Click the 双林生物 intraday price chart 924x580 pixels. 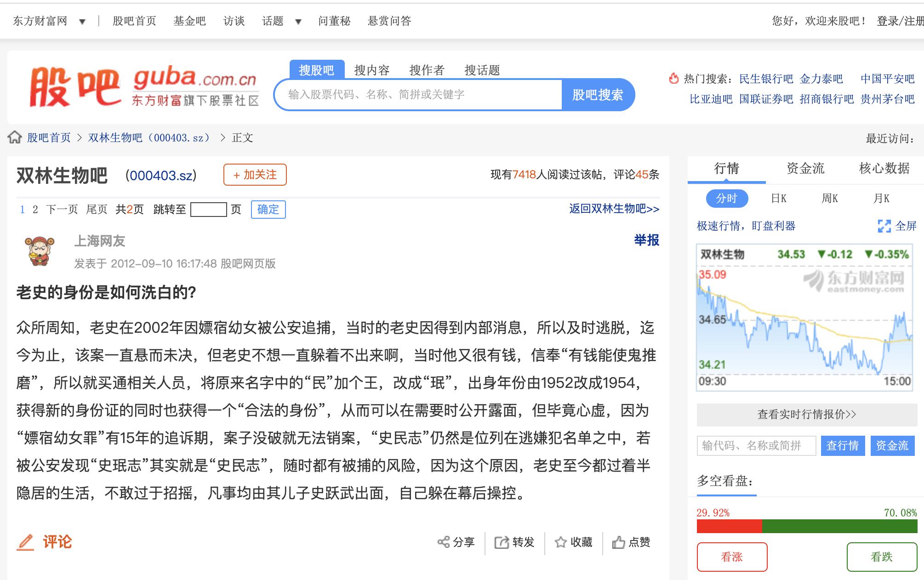tap(804, 318)
